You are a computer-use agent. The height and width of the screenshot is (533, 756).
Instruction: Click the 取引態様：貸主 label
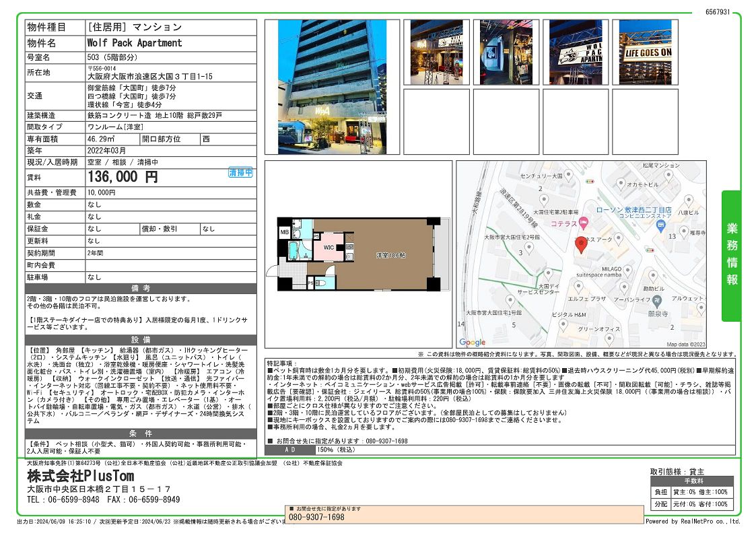[x=677, y=471]
